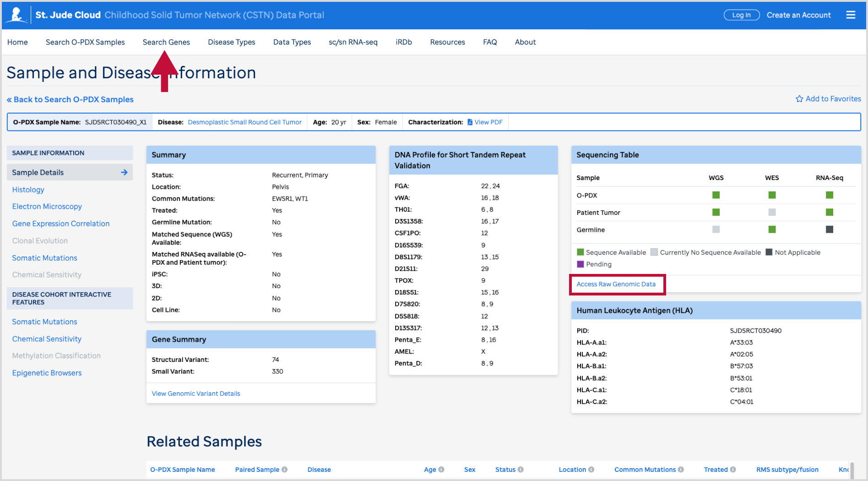Open Electron Microscopy sidebar section
868x481 pixels.
click(x=47, y=207)
